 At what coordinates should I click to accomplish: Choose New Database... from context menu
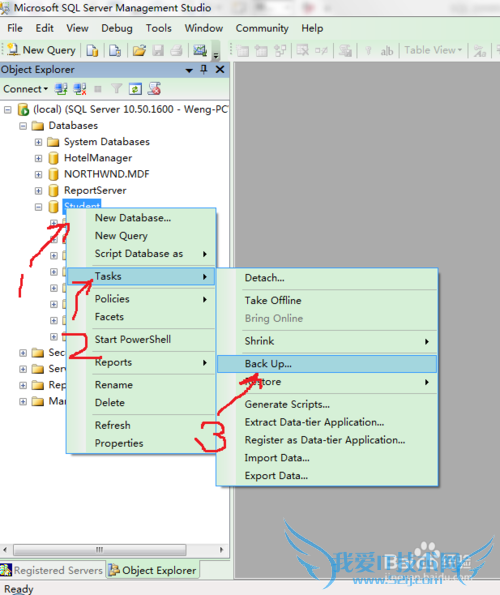pyautogui.click(x=141, y=218)
